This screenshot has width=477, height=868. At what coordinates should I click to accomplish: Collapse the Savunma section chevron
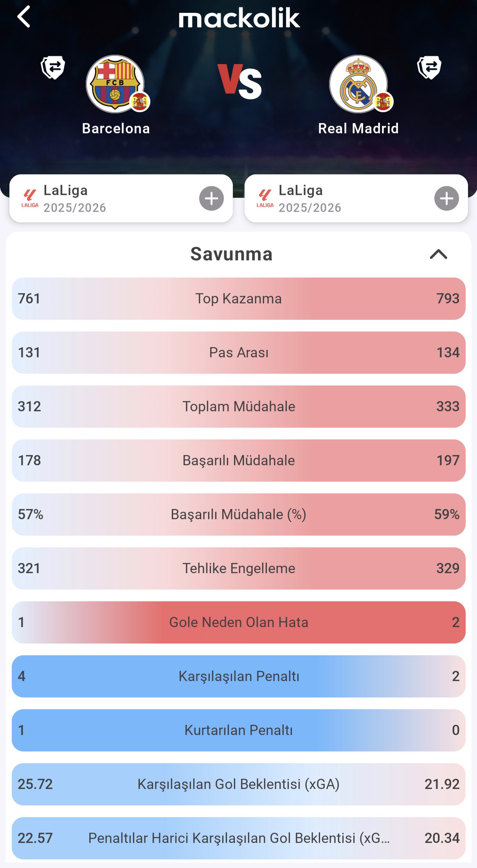[438, 254]
